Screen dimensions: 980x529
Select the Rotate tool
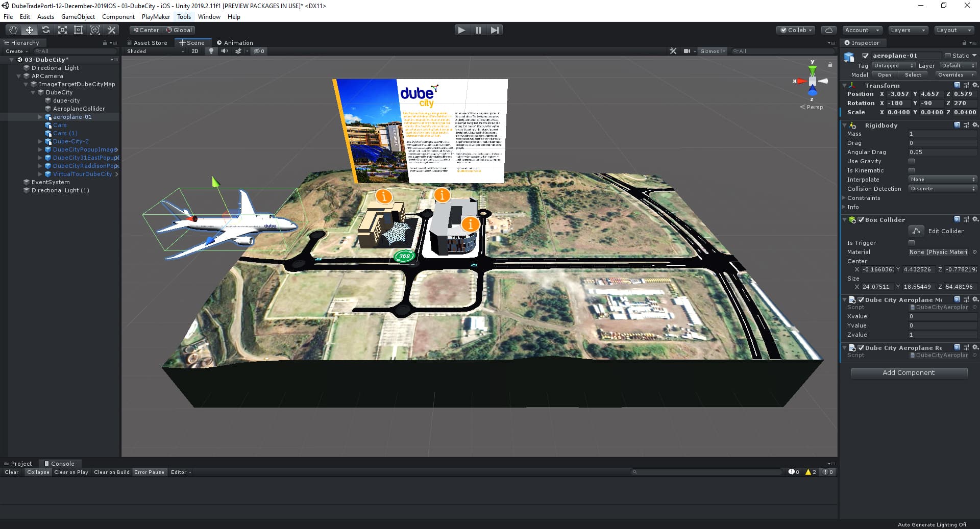pos(46,30)
